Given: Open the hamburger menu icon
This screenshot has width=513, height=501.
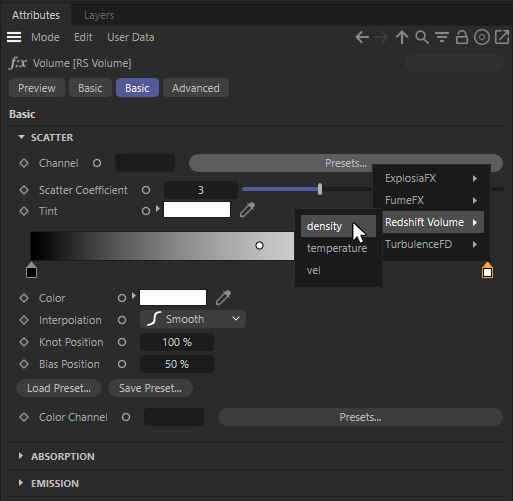Looking at the screenshot, I should (14, 37).
